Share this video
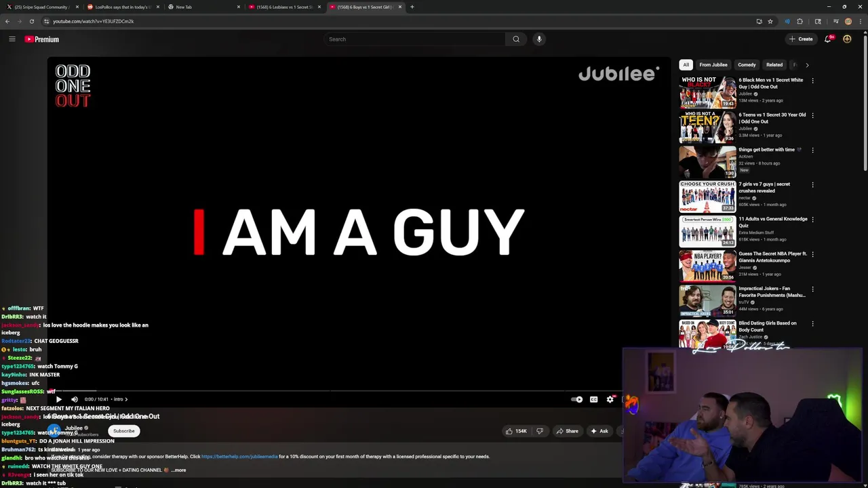This screenshot has width=868, height=488. [567, 431]
